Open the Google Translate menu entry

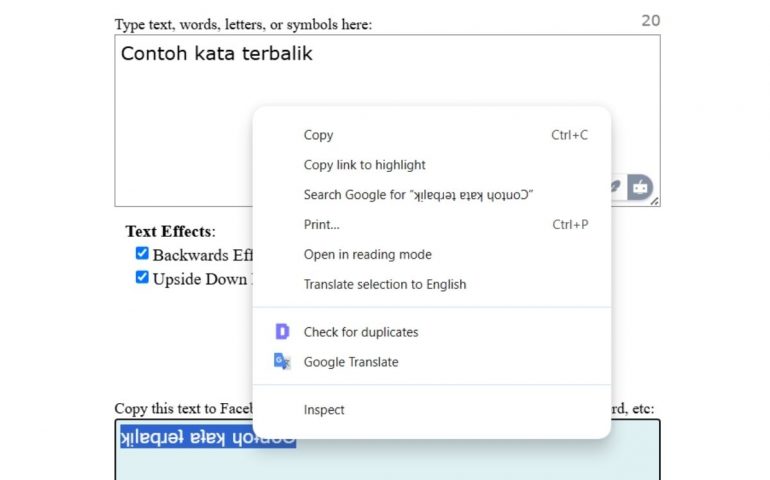(350, 362)
